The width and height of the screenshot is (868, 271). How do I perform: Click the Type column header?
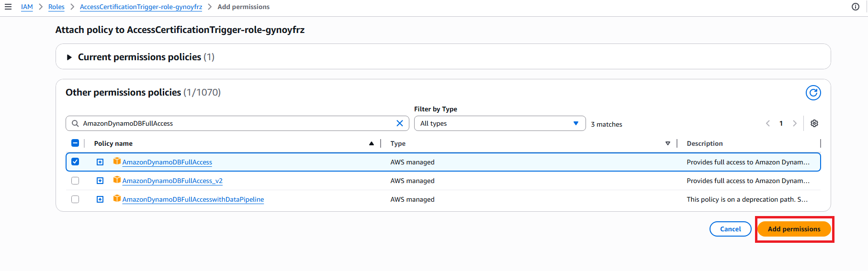pyautogui.click(x=398, y=143)
